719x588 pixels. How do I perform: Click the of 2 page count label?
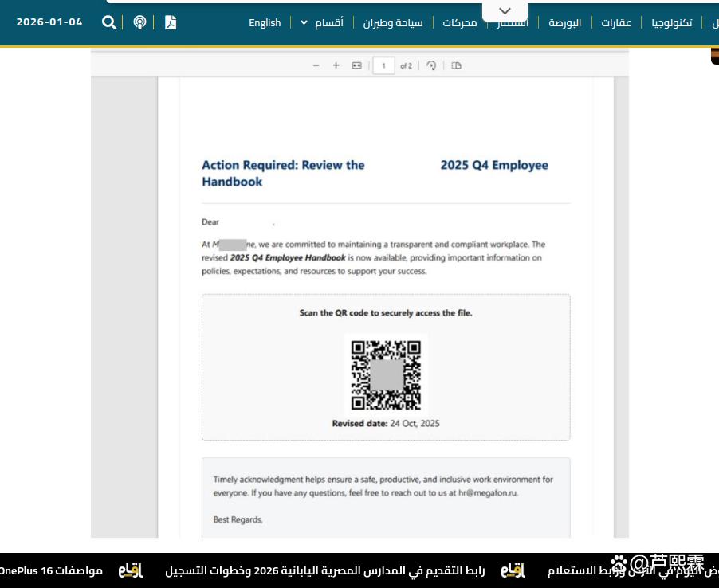tap(407, 65)
